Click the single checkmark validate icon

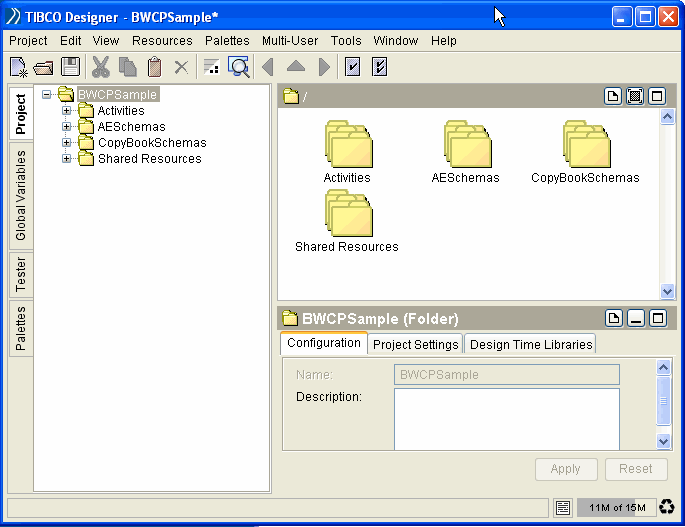pos(353,67)
